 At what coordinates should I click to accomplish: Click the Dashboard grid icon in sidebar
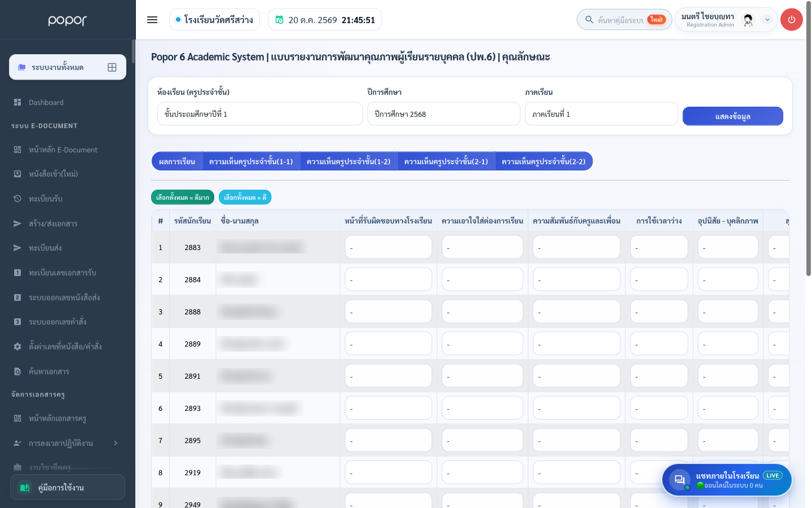[17, 102]
